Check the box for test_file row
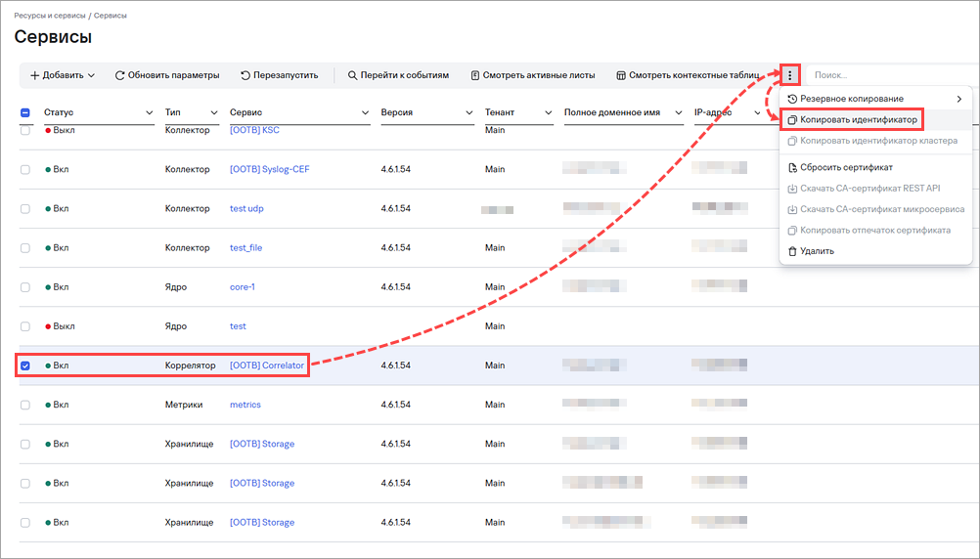Viewport: 980px width, 559px height. (x=25, y=248)
